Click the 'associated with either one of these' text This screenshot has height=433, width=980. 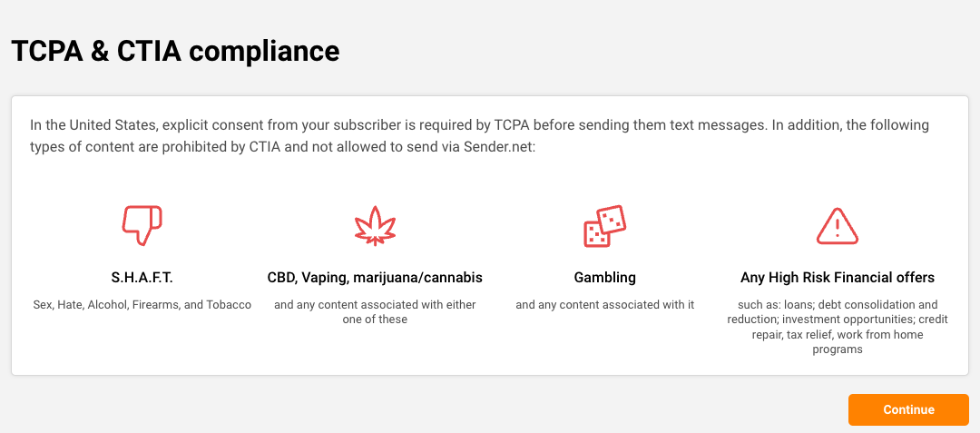(375, 312)
